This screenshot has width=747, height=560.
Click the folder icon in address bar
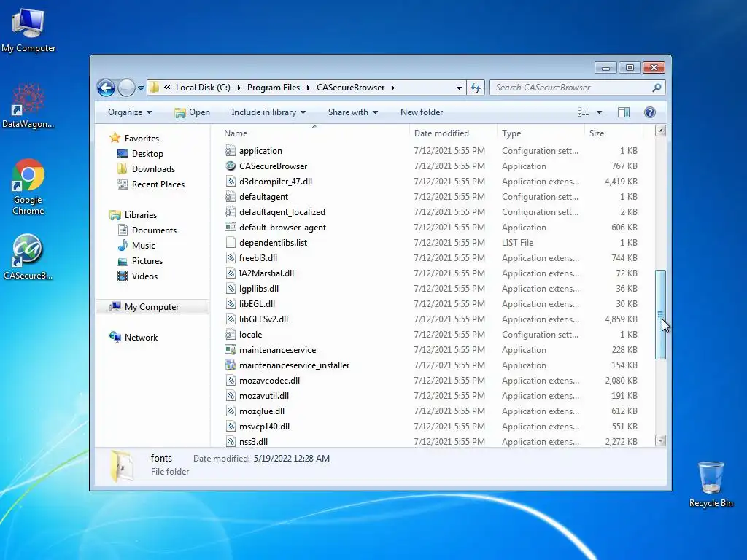click(155, 87)
